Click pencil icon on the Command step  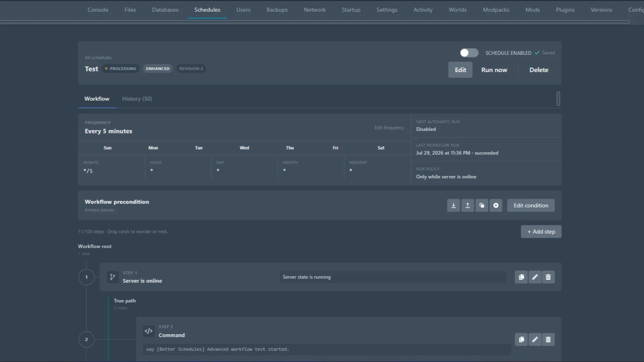[535, 340]
